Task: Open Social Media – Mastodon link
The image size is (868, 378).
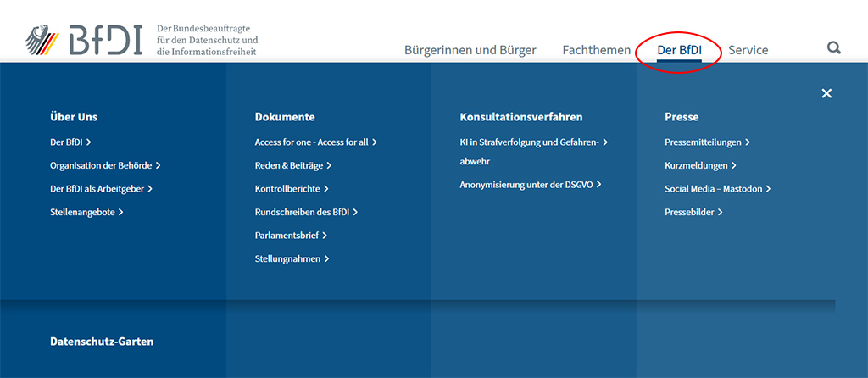Action: [717, 189]
